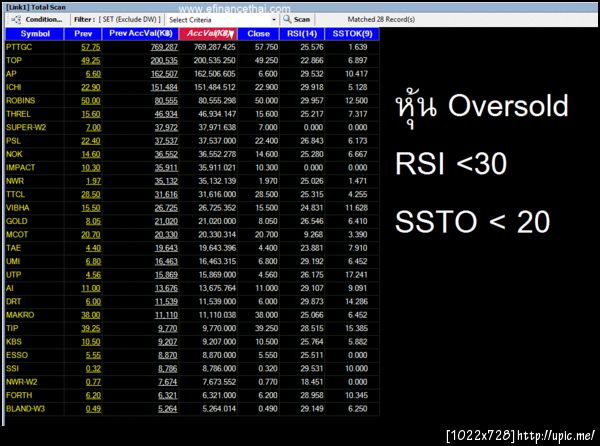Click NWR-W2 RSI value 18.451
This screenshot has height=446, width=600.
click(312, 382)
